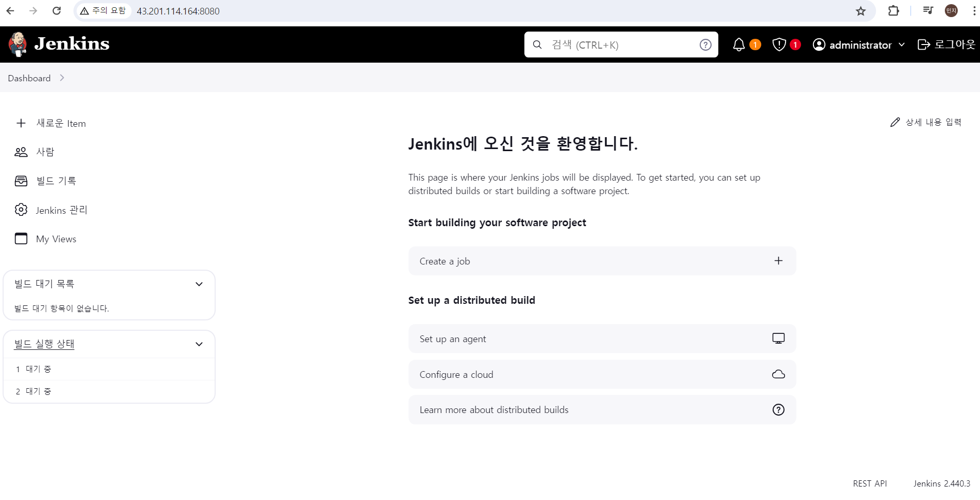Click the Jenkins title text in header

72,44
